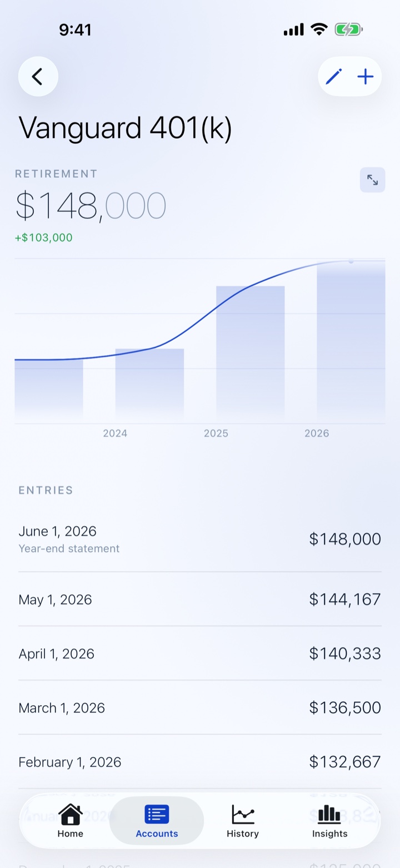Tap the 2025 bar in chart

click(x=250, y=354)
